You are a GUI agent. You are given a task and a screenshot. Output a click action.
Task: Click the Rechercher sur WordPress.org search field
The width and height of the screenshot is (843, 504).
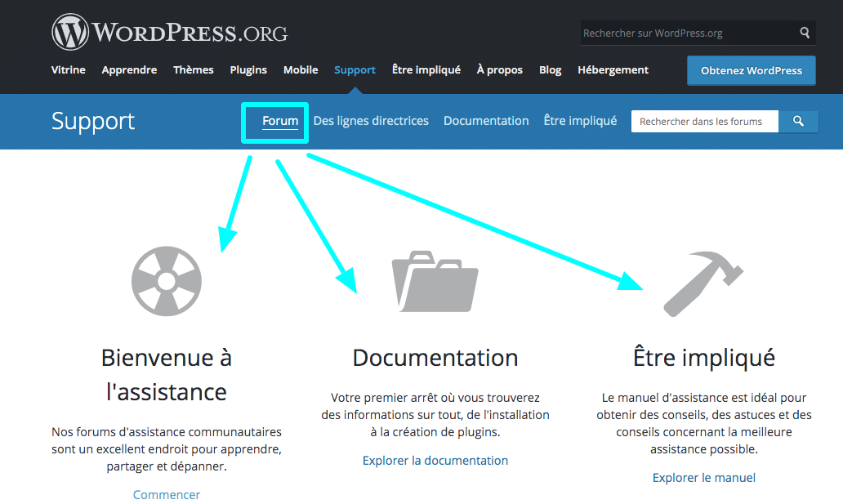[x=686, y=33]
